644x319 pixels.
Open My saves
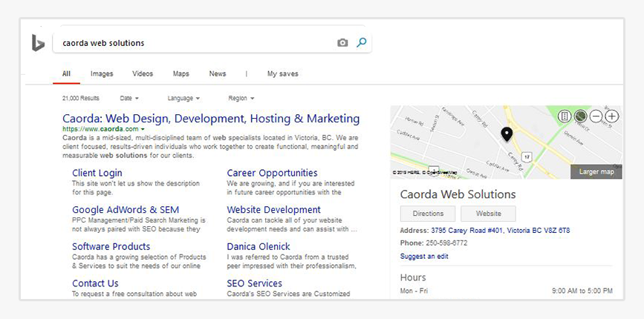tap(282, 73)
